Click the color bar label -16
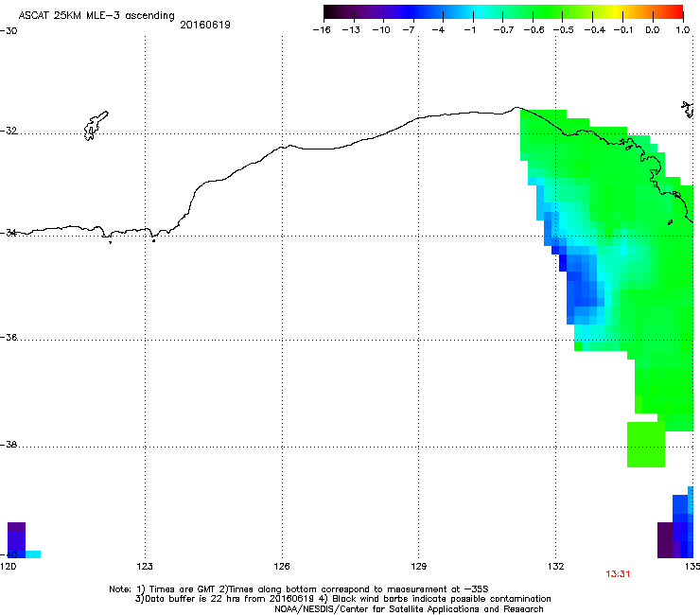Screen dimensions: 700x615 click(322, 30)
